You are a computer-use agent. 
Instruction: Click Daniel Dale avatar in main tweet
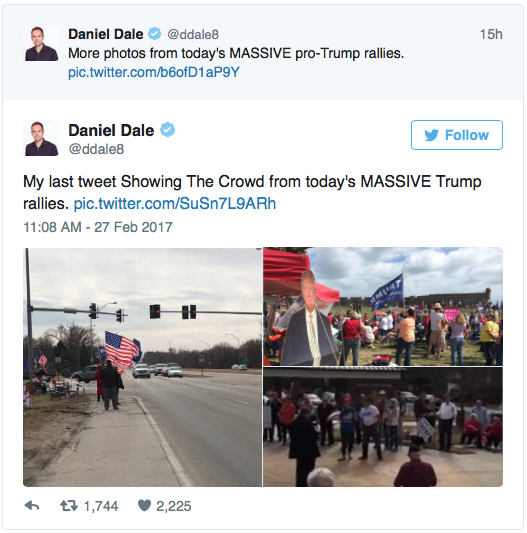[x=41, y=138]
